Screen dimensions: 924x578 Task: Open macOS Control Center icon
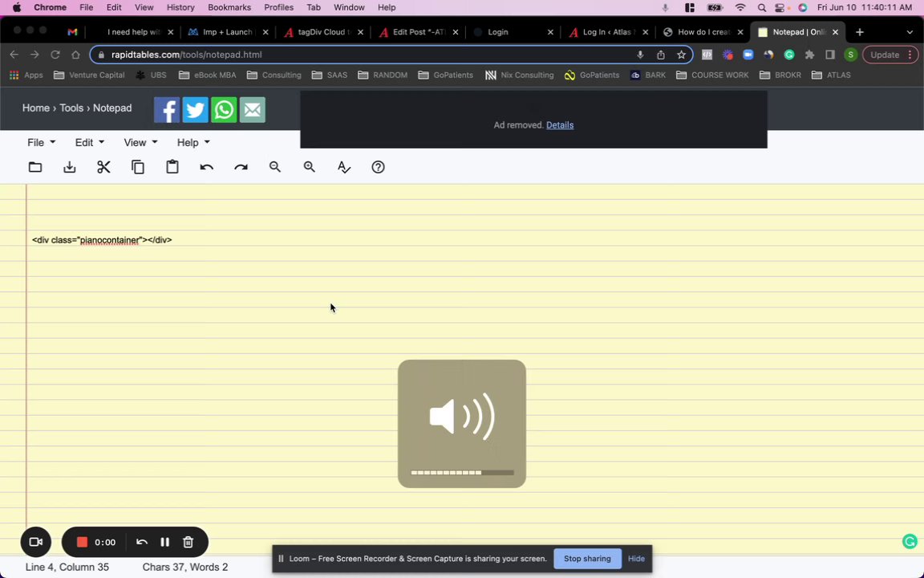pos(780,8)
